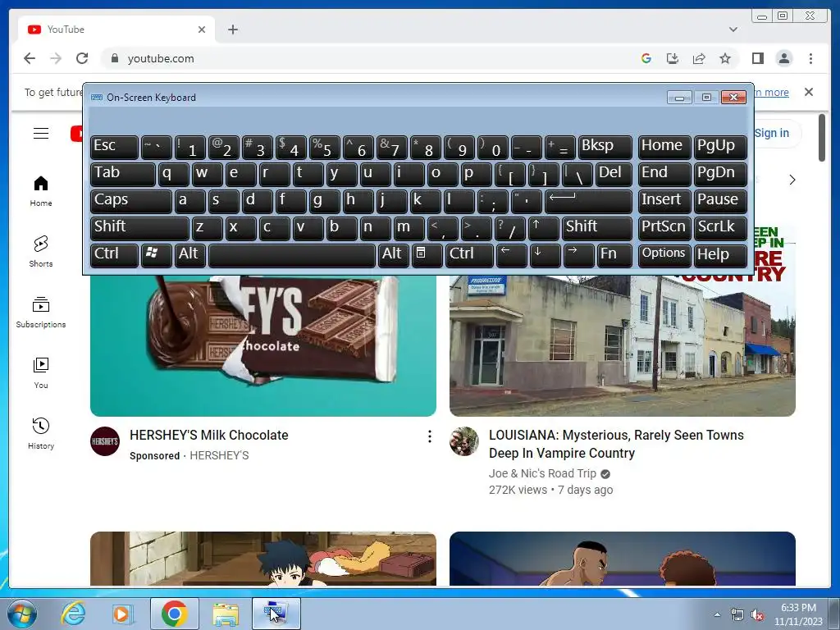Click the context menu key on keyboard
This screenshot has height=630, width=840.
coord(427,256)
